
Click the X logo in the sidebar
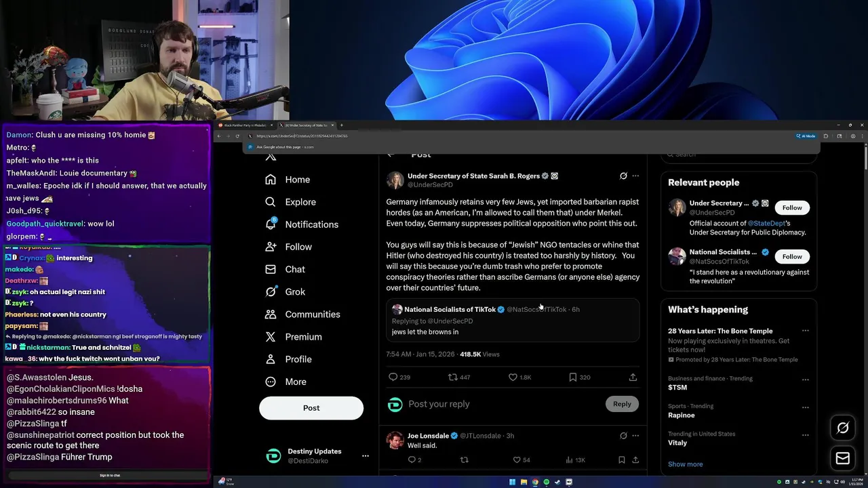pyautogui.click(x=271, y=157)
